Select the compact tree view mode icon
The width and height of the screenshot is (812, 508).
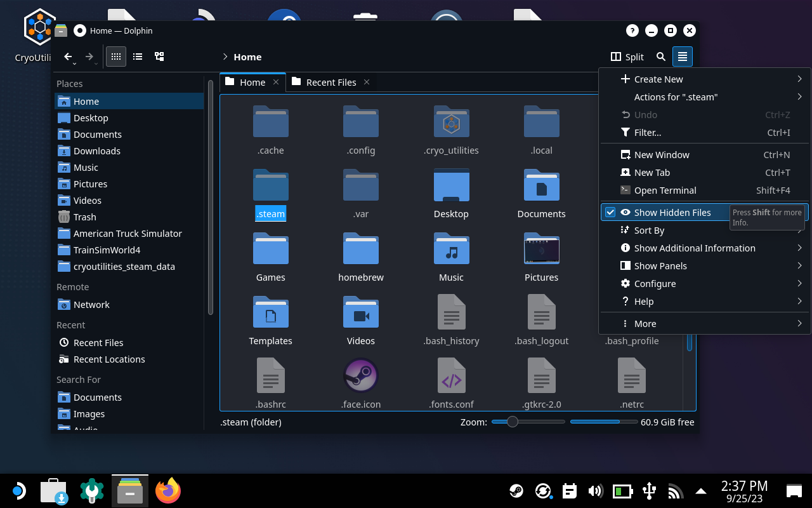click(159, 57)
